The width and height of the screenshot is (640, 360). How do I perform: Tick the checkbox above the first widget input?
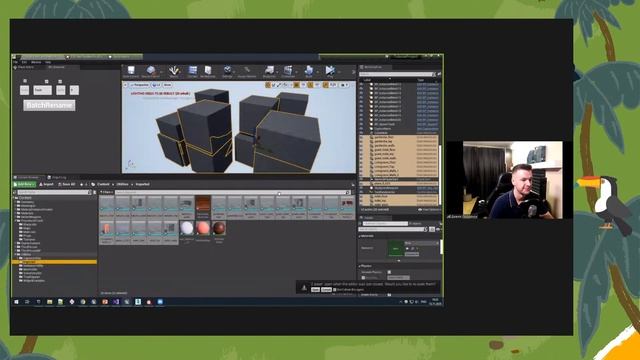pos(25,81)
